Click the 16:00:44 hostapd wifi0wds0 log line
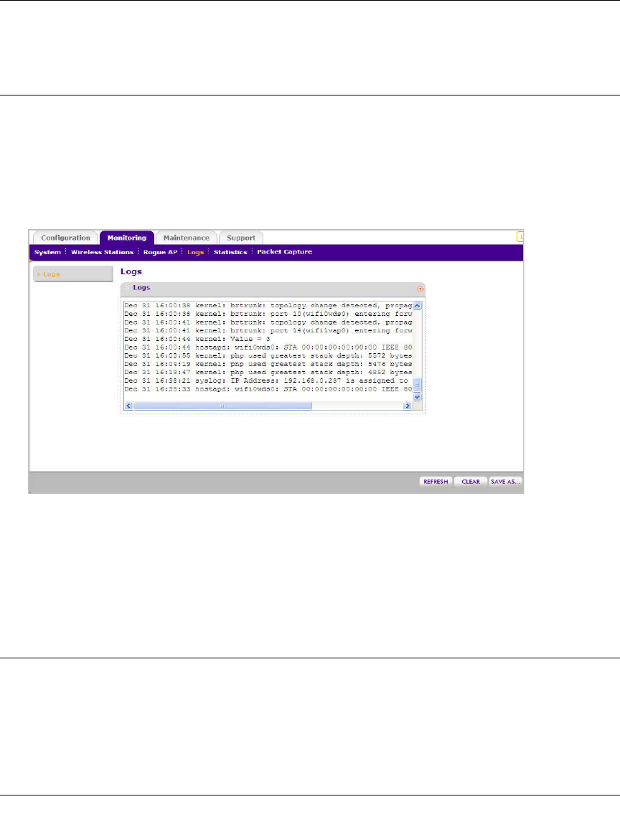Image resolution: width=620 pixels, height=840 pixels. [x=268, y=347]
